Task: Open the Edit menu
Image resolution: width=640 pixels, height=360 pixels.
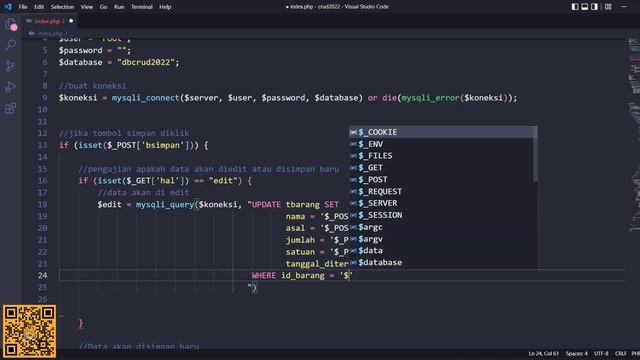Action: click(x=39, y=7)
